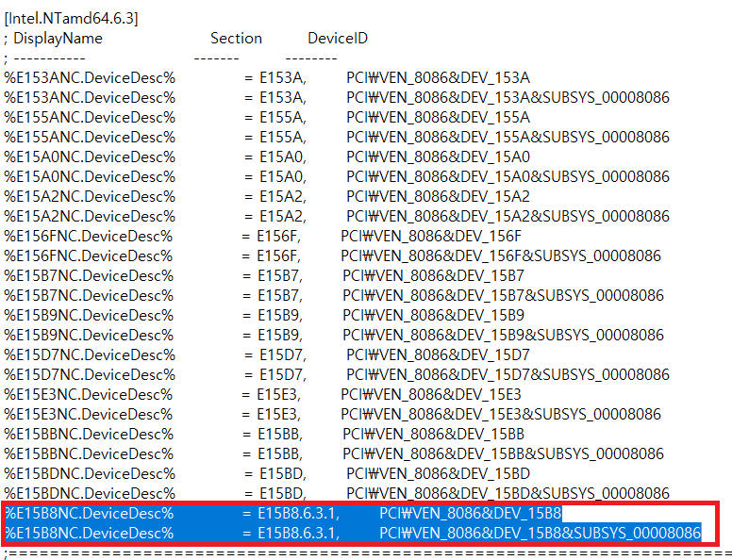This screenshot has width=732, height=560.
Task: Click device ID ending DEV_15BD&SUBSYS_00008086
Action: pos(507,494)
